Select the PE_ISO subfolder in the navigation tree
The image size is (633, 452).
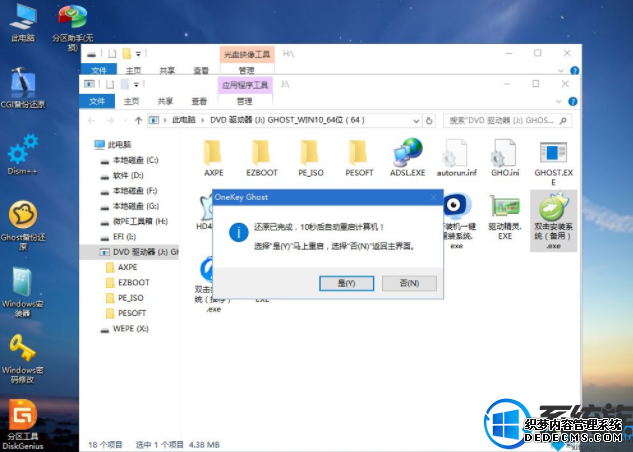pyautogui.click(x=124, y=298)
